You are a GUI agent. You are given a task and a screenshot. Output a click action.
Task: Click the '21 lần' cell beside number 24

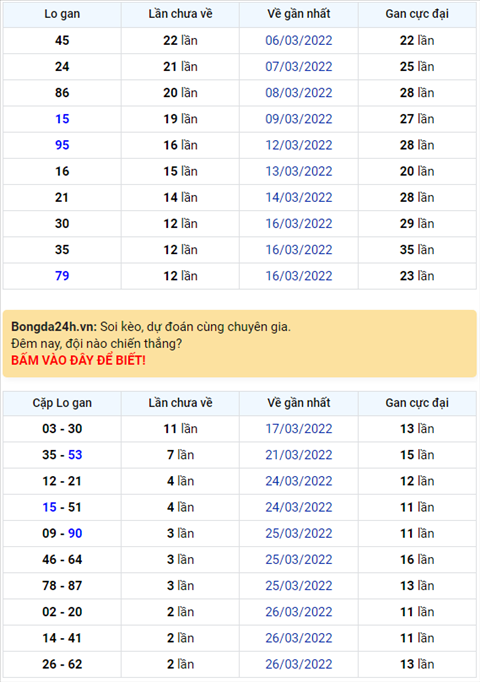click(180, 67)
